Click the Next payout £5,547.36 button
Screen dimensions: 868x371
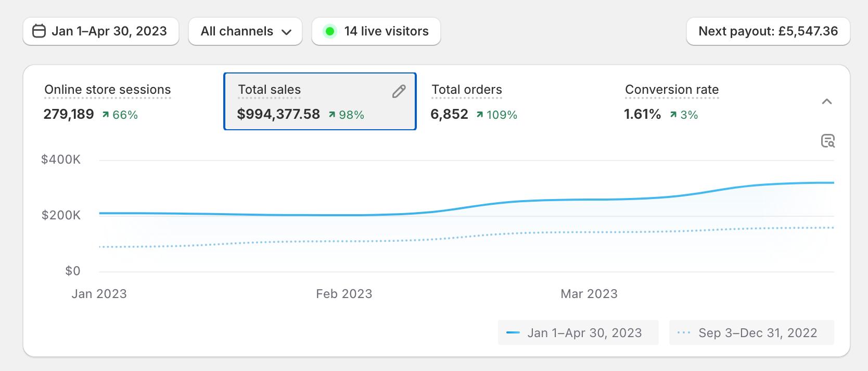(768, 31)
